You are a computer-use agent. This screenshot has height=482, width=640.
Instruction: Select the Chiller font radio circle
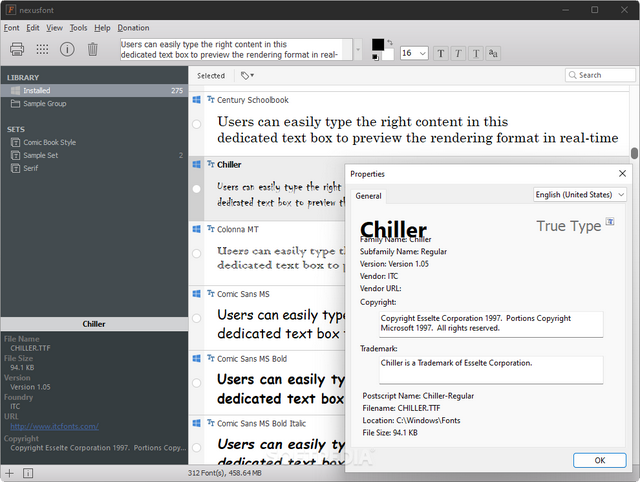coord(196,189)
